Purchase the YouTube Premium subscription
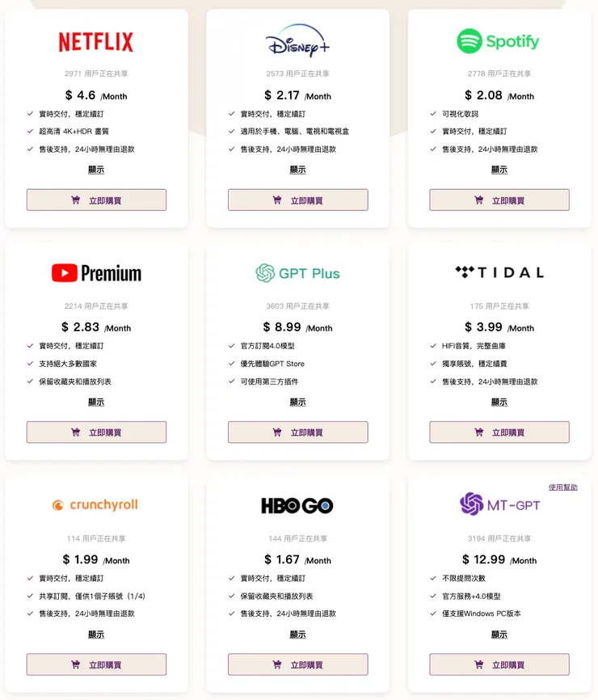Viewport: 598px width, 700px height. click(x=96, y=432)
